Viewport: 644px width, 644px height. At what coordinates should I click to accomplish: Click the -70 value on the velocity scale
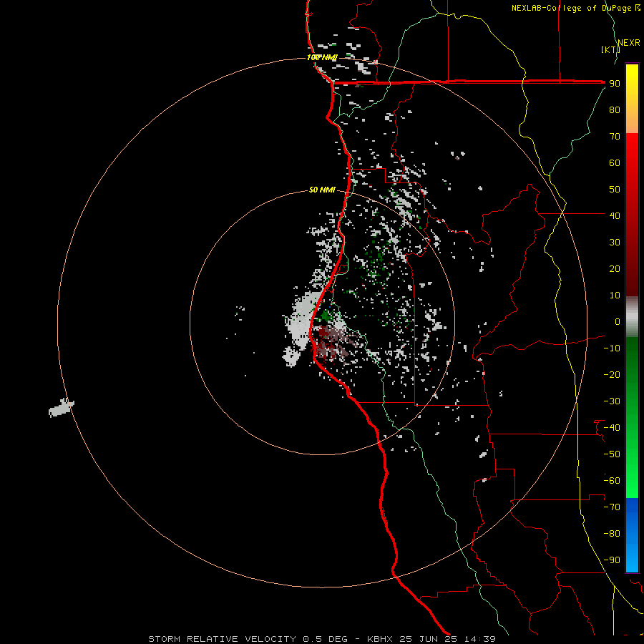(x=612, y=507)
